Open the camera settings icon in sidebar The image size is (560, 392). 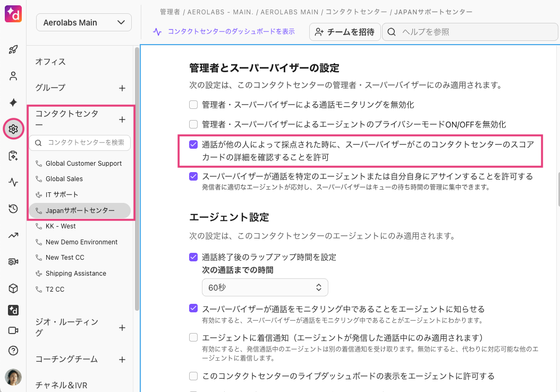(x=13, y=262)
